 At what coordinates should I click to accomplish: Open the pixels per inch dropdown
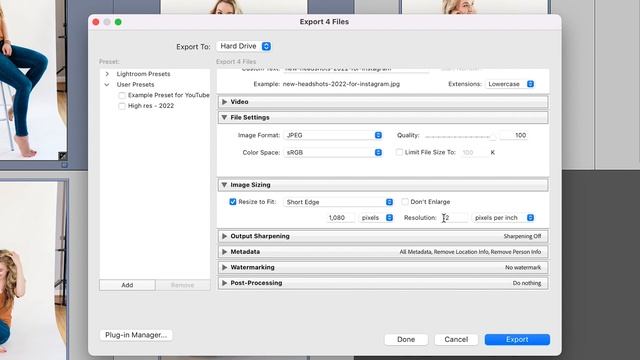(x=503, y=218)
